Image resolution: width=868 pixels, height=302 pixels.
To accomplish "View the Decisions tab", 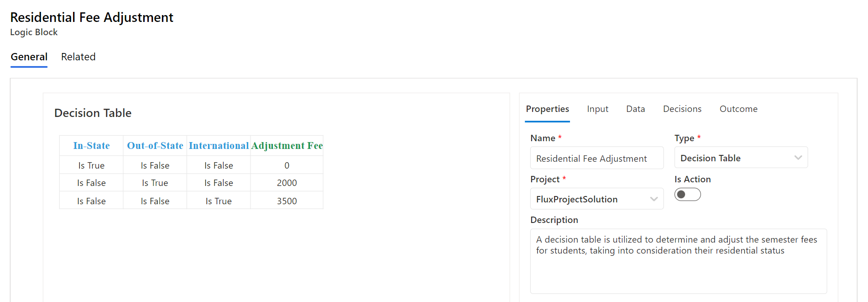I will tap(682, 109).
